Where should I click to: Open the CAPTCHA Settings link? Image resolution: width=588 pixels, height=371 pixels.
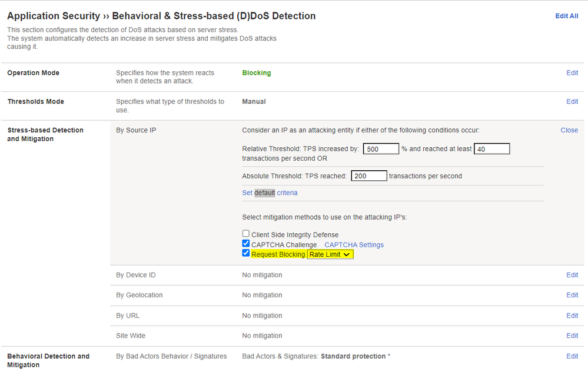click(354, 244)
